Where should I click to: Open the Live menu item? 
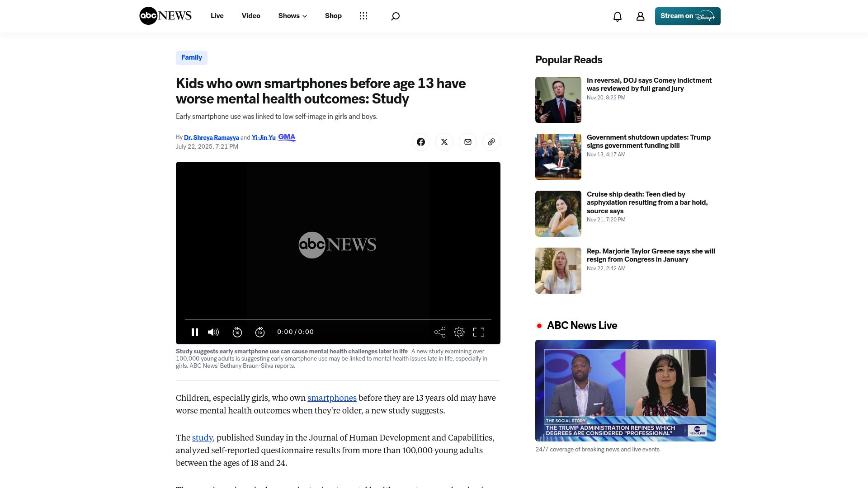click(217, 16)
